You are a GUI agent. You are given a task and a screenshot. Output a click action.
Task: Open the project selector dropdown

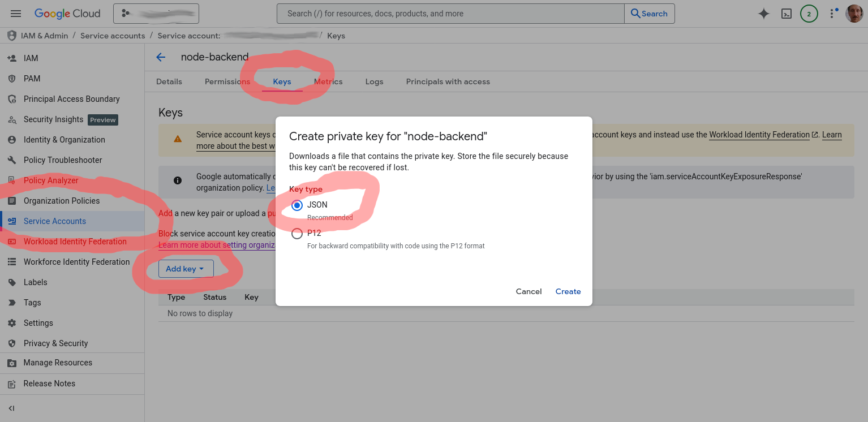(156, 14)
